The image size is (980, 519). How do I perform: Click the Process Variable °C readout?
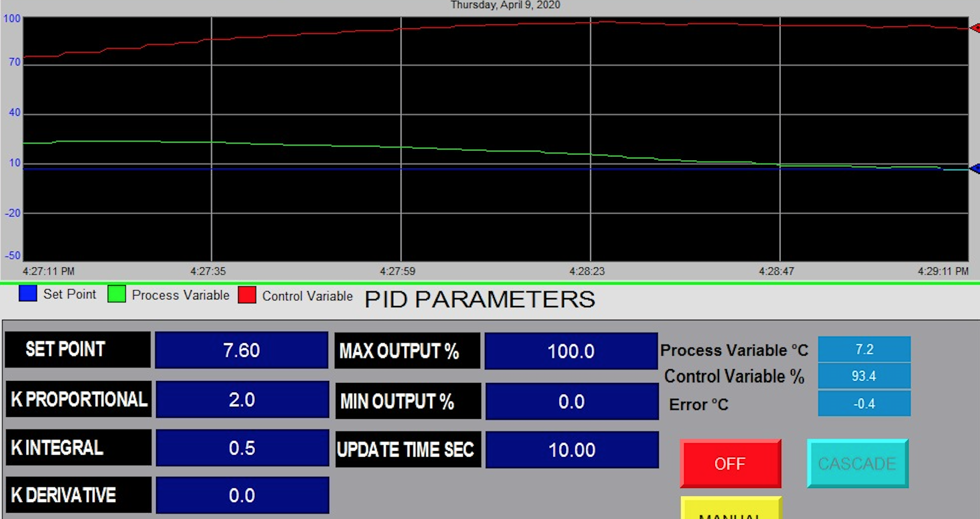pyautogui.click(x=864, y=349)
